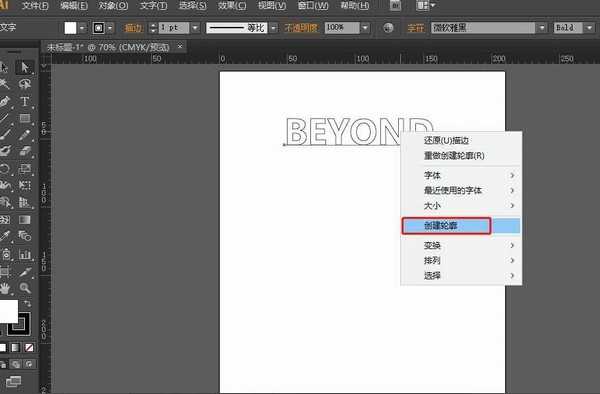Select the Direct Selection arrow tool
Screen dimensions: 600x394
[x=25, y=68]
